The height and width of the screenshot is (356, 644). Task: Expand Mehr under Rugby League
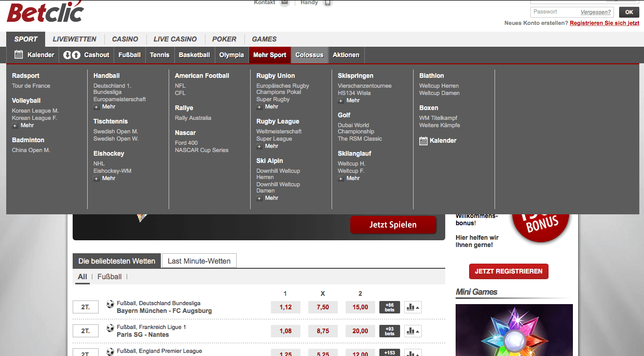268,146
